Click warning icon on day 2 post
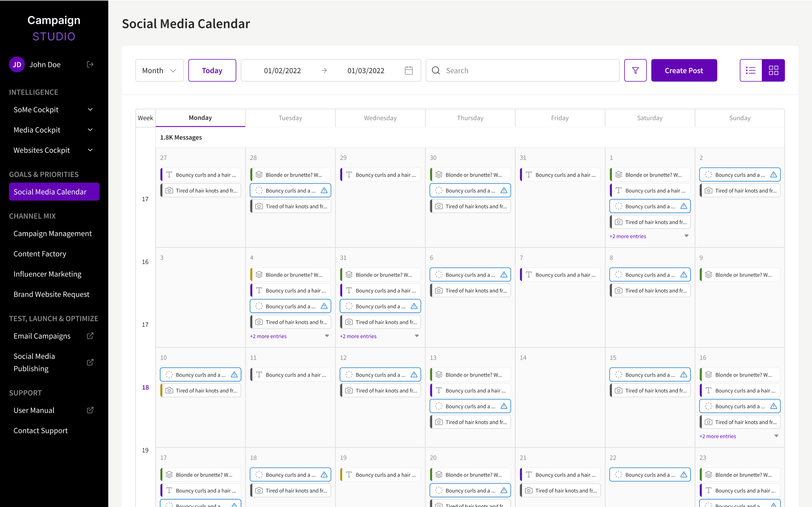Screen dimensions: 812x507 (x=773, y=175)
